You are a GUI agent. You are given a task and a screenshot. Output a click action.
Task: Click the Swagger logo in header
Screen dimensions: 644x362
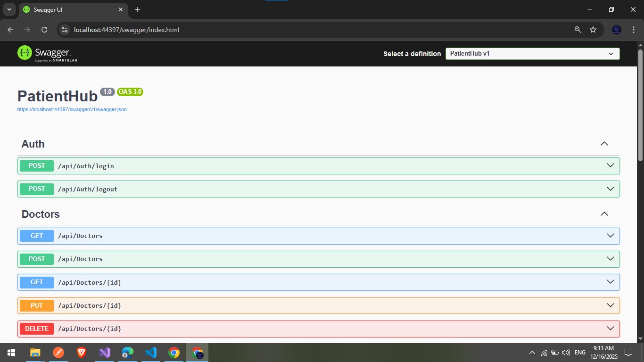pyautogui.click(x=47, y=54)
